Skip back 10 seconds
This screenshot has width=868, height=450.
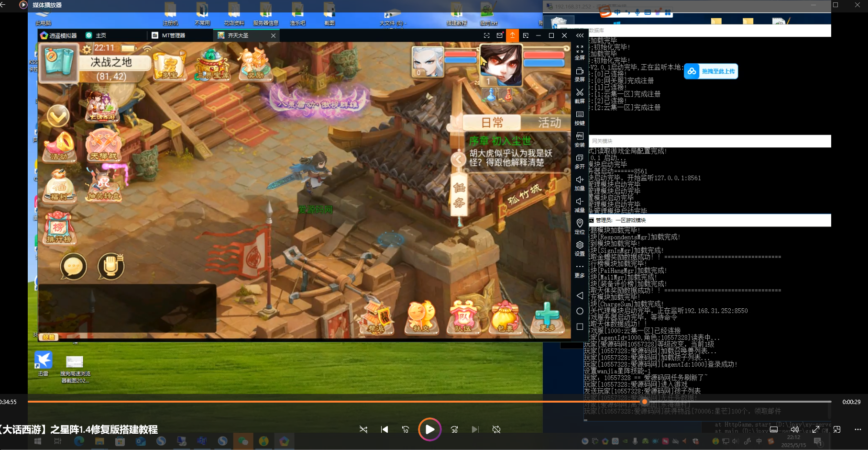[x=406, y=429]
